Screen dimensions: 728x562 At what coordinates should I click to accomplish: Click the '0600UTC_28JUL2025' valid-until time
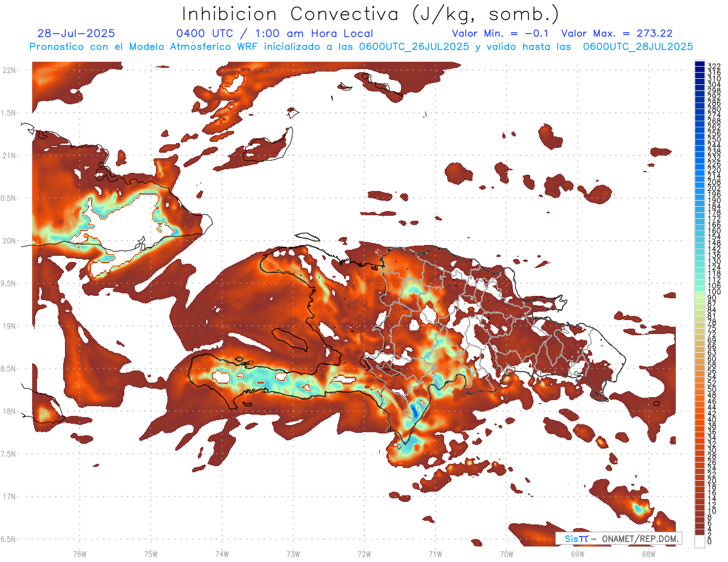coord(638,47)
